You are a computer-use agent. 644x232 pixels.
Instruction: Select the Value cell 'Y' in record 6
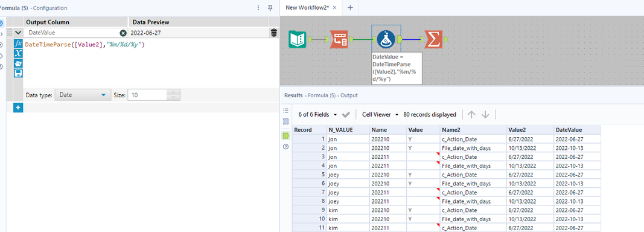tap(423, 184)
